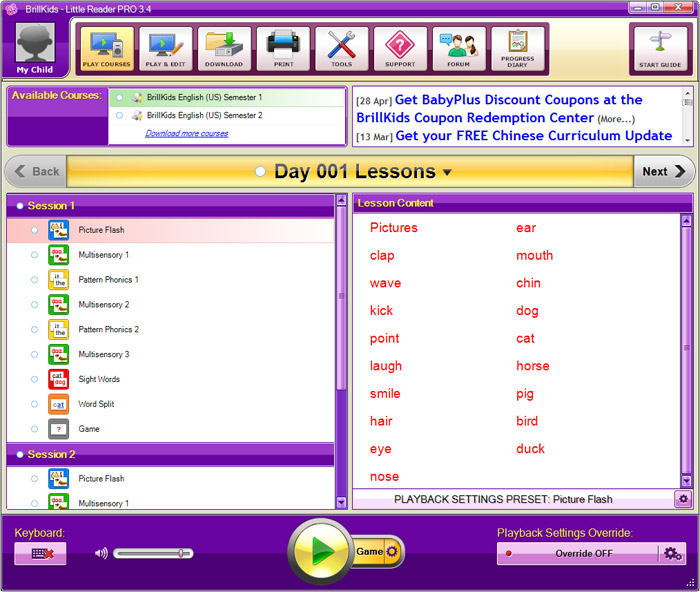Click the word 'duck' in Lesson Content

point(530,449)
